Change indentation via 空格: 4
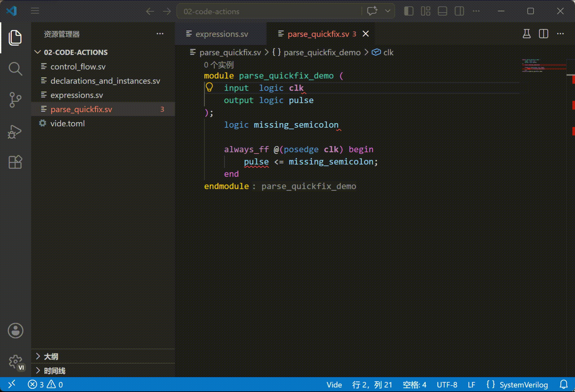 click(414, 385)
